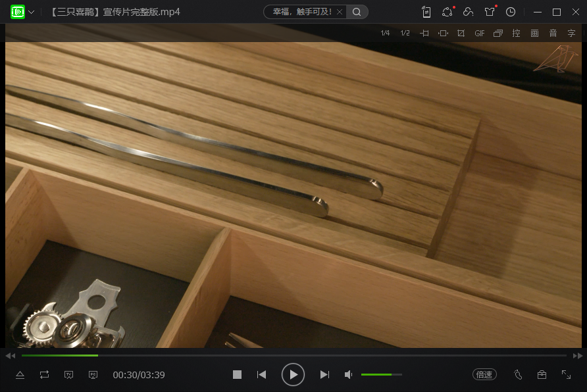Screen dimensions: 587x392
Task: Click the green iQIYI player logo
Action: 18,12
